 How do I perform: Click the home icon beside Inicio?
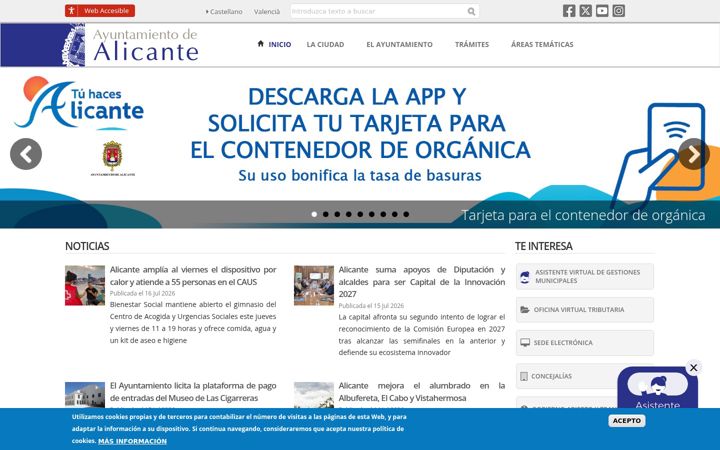(260, 44)
